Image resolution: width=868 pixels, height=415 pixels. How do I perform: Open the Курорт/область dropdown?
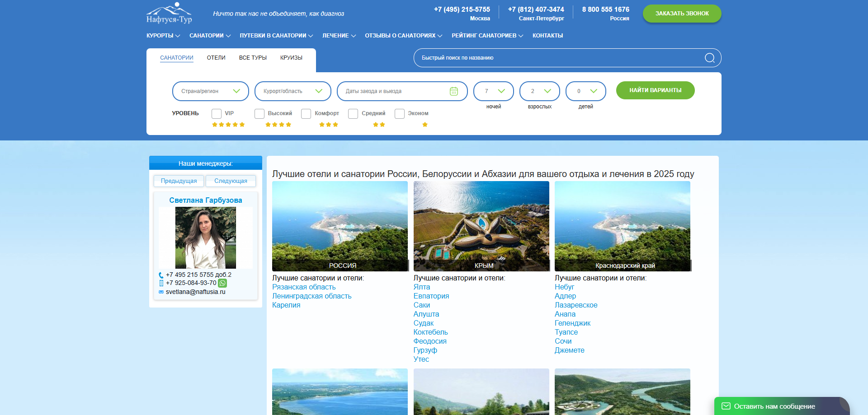(293, 91)
